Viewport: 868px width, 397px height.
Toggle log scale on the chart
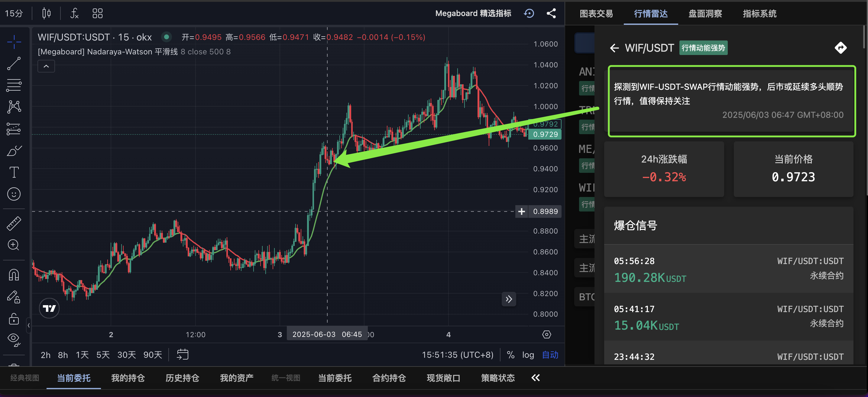528,355
